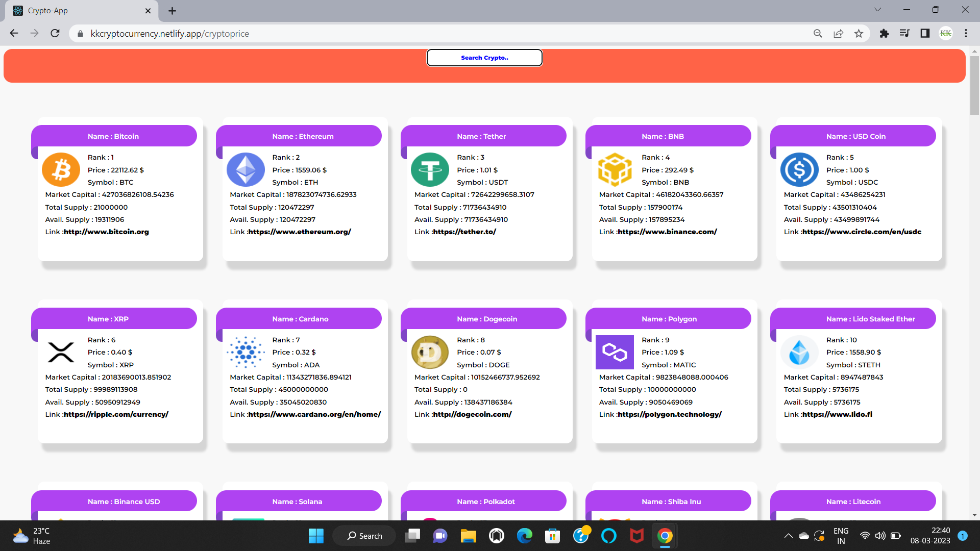
Task: Click inside the Search Crypto input box
Action: [484, 58]
